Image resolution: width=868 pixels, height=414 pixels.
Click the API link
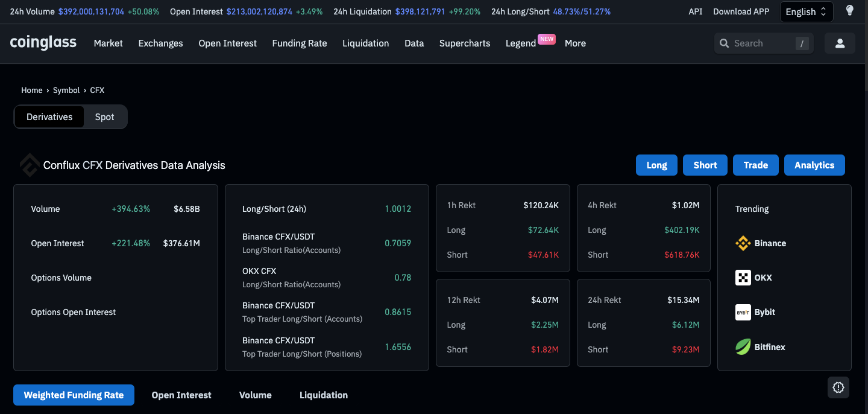click(696, 11)
